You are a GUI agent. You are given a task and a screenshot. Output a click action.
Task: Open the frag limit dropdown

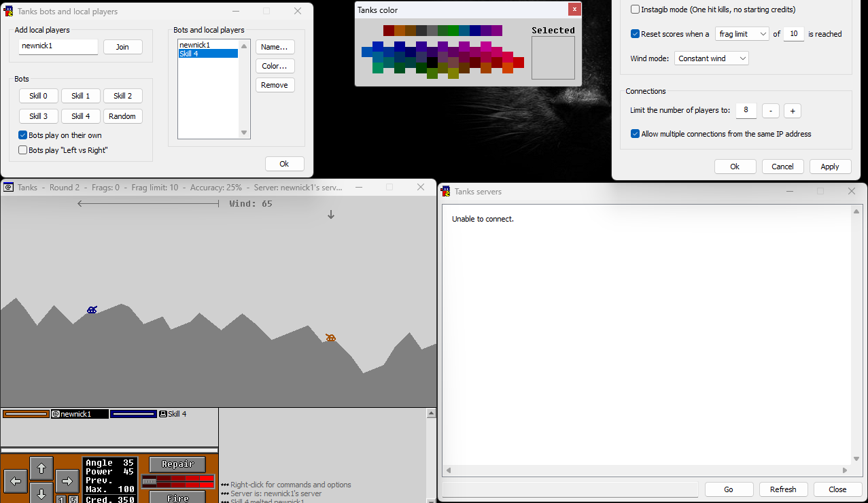click(x=742, y=34)
